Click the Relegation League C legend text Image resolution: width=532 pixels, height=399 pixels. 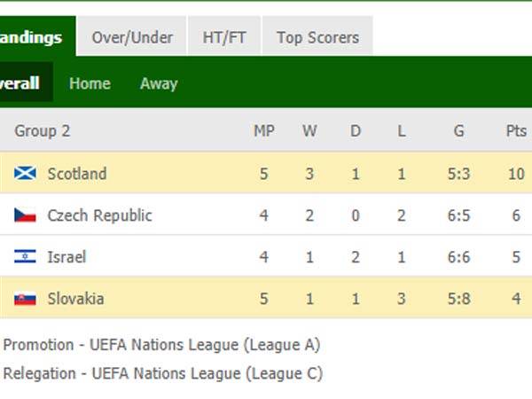(x=163, y=373)
